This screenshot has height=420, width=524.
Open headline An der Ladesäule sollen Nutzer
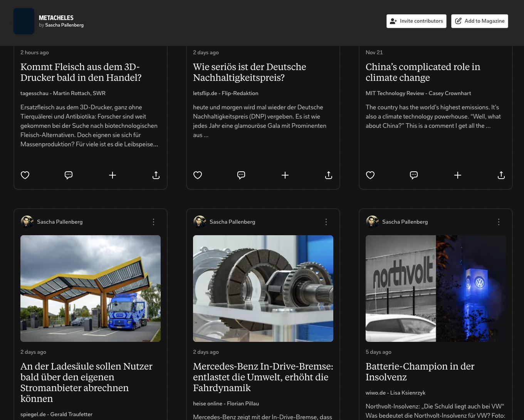pyautogui.click(x=87, y=382)
